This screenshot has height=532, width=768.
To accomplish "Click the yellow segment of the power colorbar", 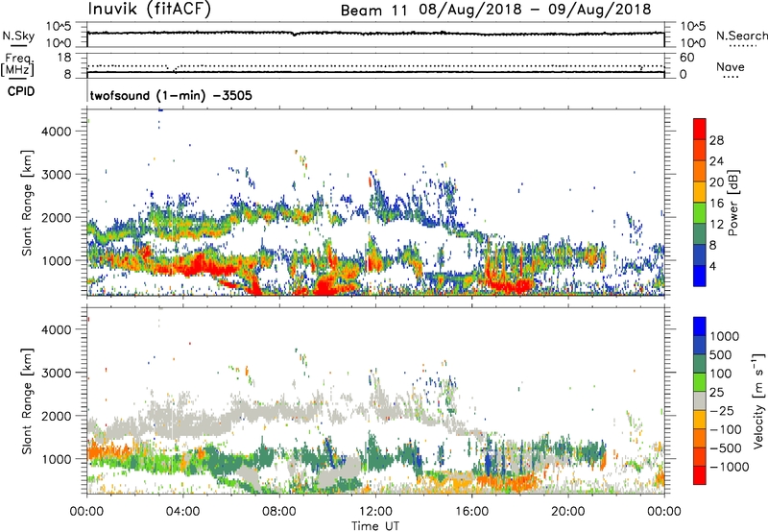I will coord(700,191).
